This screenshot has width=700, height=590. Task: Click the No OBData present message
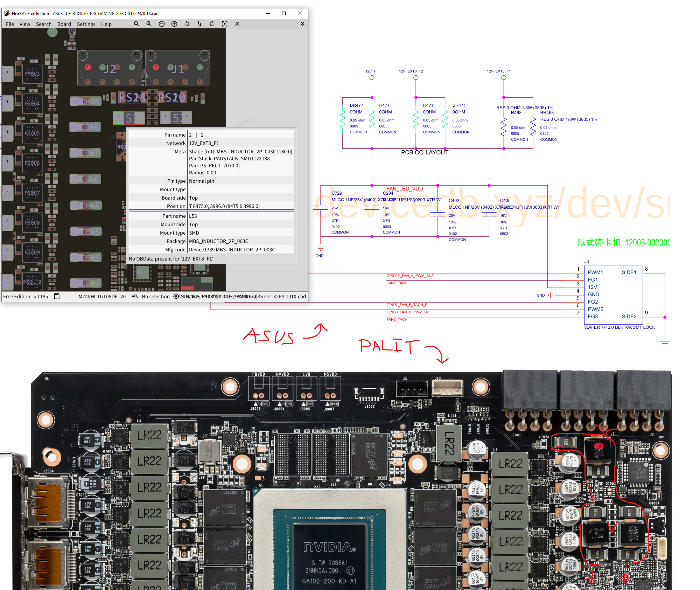point(171,259)
